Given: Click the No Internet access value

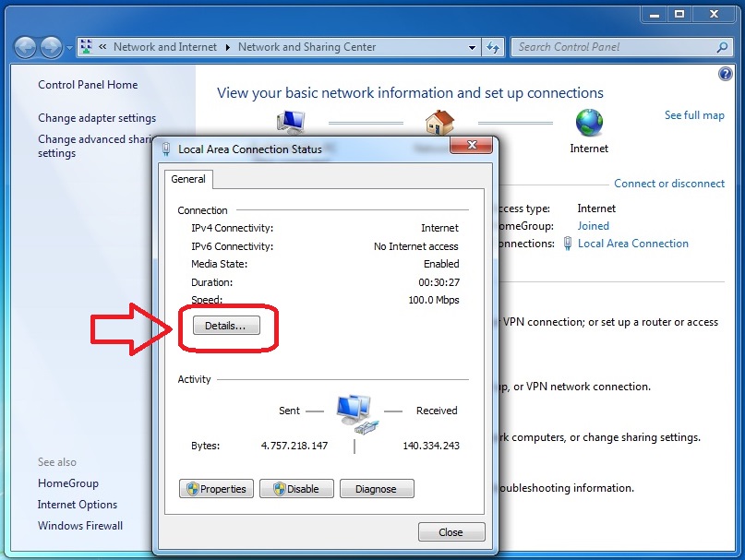Looking at the screenshot, I should tap(415, 246).
